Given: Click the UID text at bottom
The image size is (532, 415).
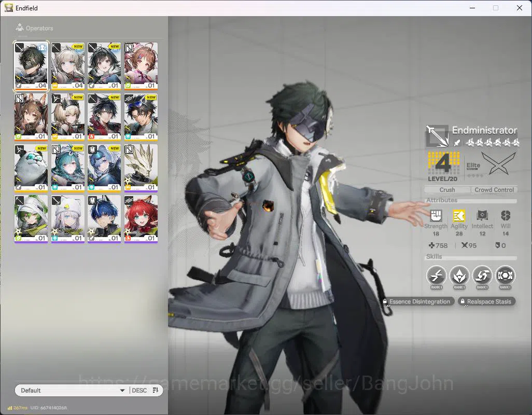Looking at the screenshot, I should click(x=49, y=408).
